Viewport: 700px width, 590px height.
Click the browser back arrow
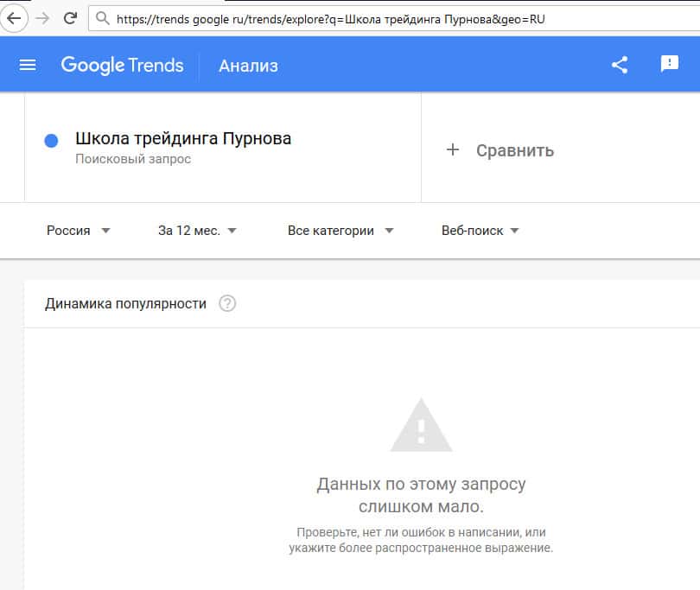(14, 18)
